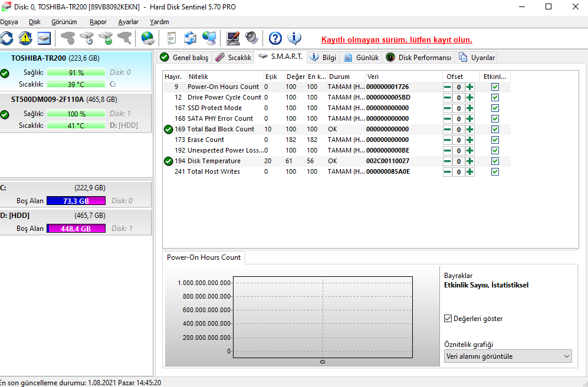Click the C: free space bar 73,3 GB

click(x=76, y=201)
